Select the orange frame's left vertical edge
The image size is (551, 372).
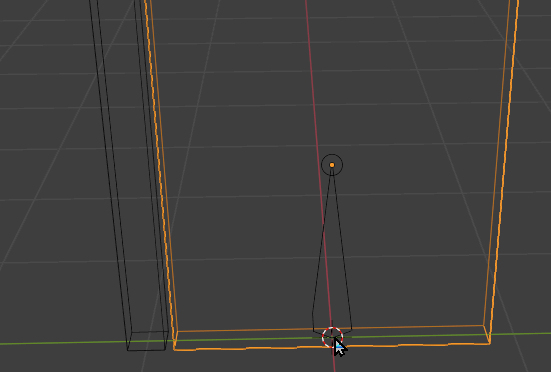point(161,169)
